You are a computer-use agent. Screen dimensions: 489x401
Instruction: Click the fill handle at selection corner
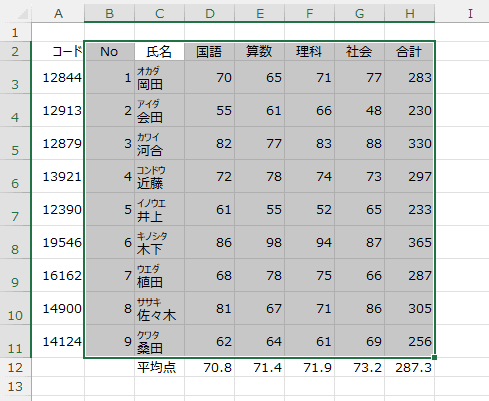[x=434, y=358]
